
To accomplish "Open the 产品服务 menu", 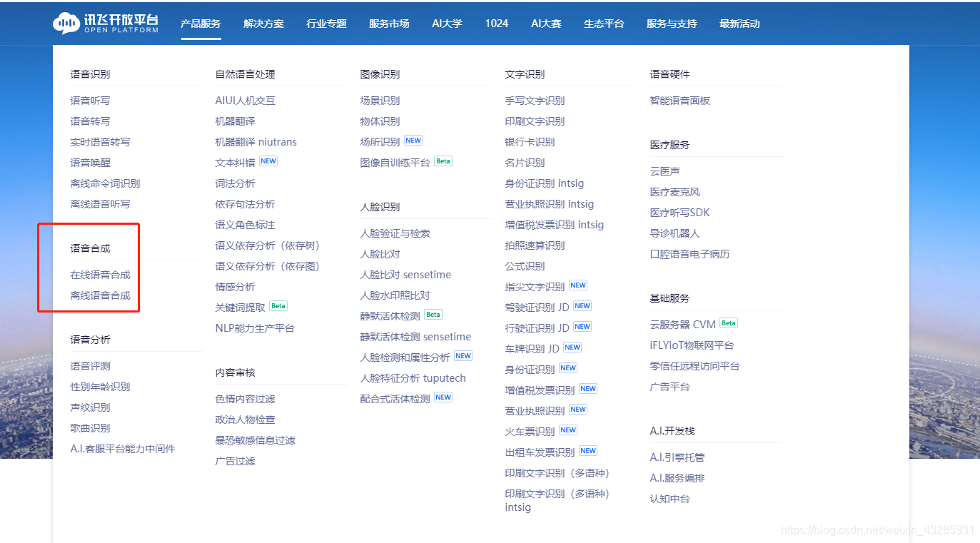I will [201, 24].
